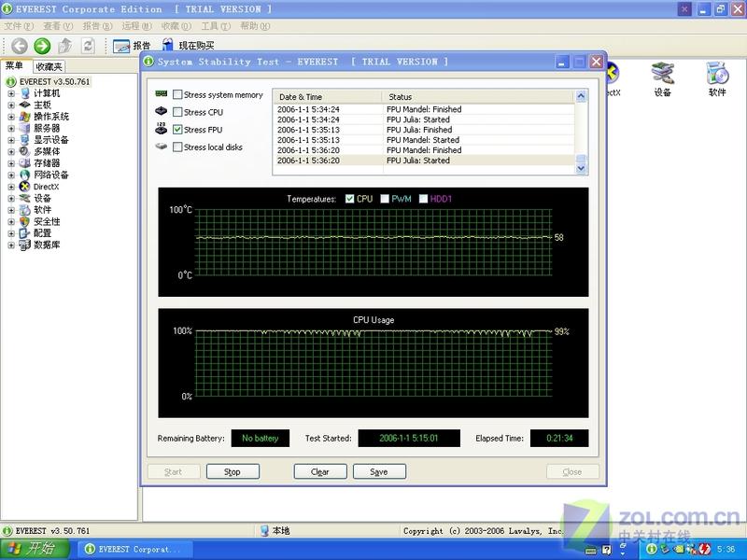747x560 pixels.
Task: Switch to the 收藏夹 tab
Action: (49, 66)
